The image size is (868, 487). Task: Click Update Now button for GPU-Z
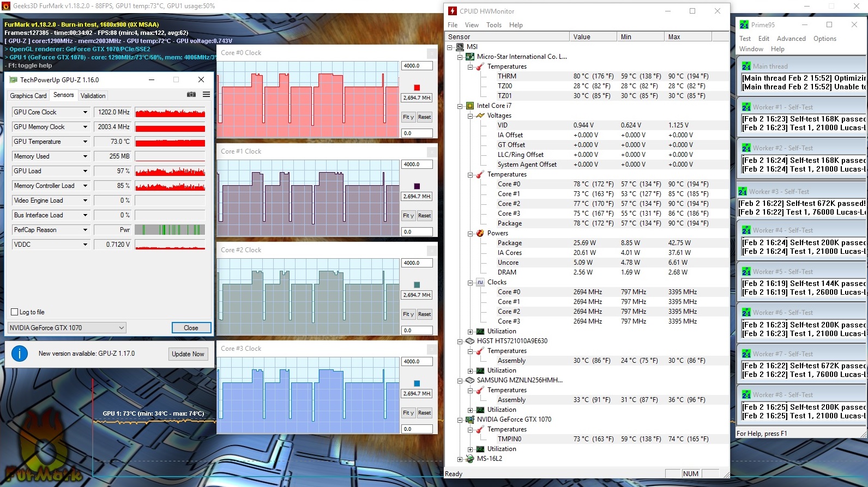click(188, 354)
